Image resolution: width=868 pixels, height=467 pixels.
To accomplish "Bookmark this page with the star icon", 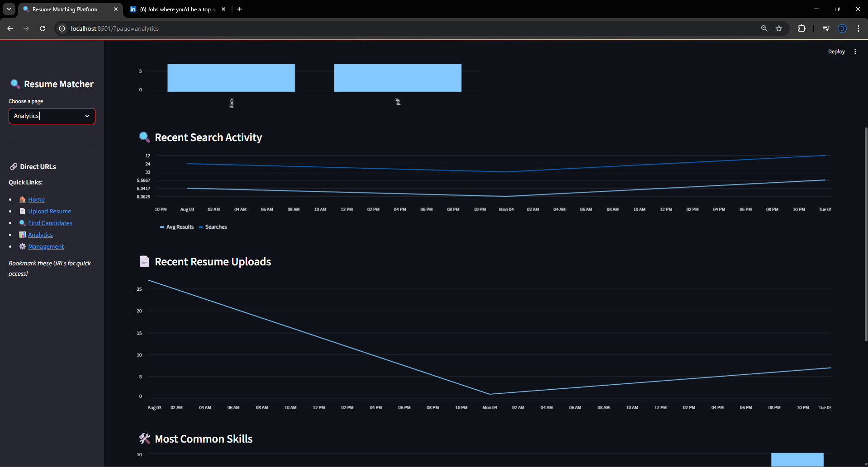I will 779,28.
